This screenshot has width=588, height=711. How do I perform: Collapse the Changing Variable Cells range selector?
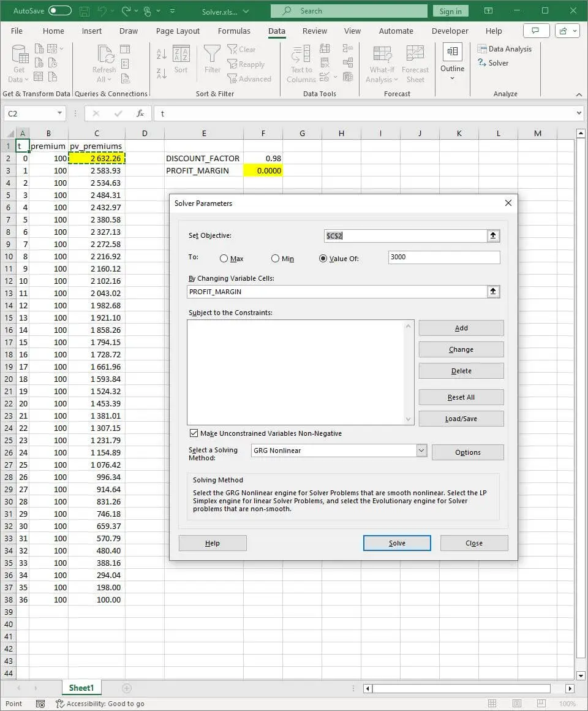coord(493,292)
